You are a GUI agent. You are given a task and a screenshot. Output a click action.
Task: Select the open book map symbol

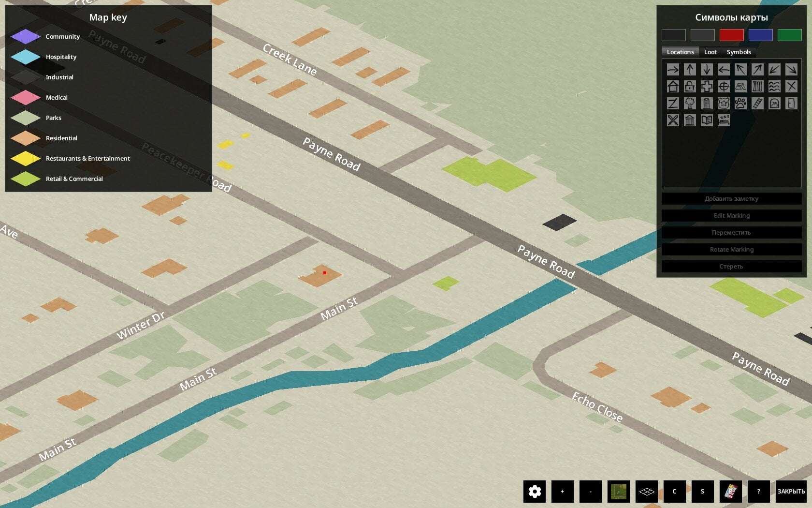coord(707,120)
